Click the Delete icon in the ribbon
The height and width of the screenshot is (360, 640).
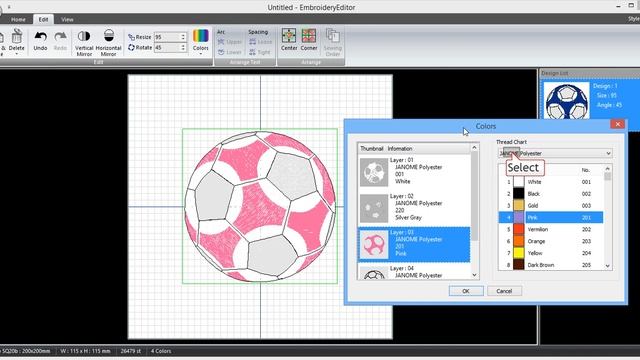point(17,37)
